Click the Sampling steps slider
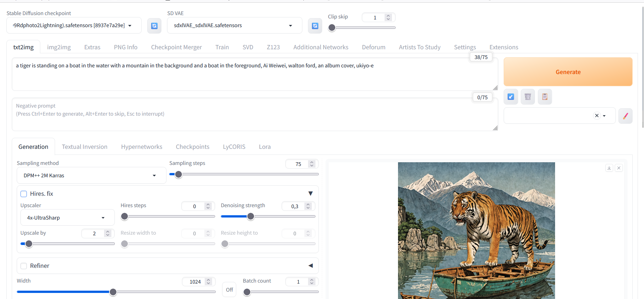 (x=244, y=174)
